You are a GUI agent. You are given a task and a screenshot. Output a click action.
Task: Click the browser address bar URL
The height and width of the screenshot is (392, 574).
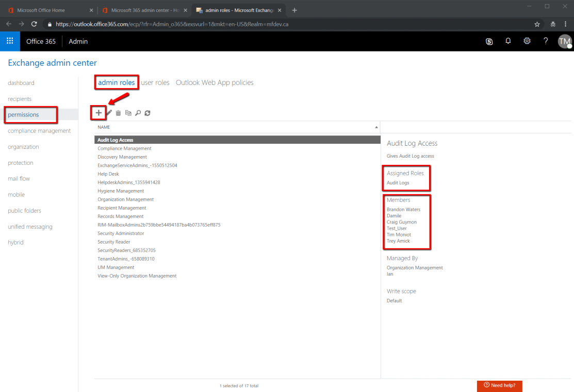coord(172,24)
